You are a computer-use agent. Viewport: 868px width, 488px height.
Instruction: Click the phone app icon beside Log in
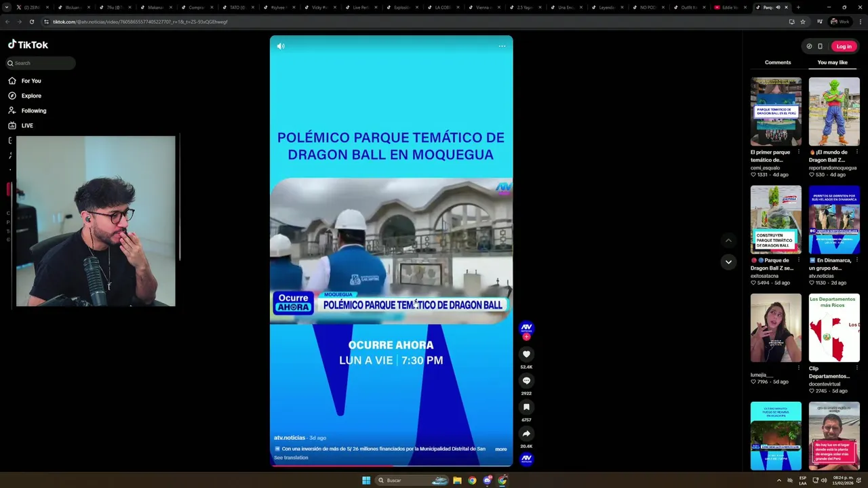coord(820,46)
